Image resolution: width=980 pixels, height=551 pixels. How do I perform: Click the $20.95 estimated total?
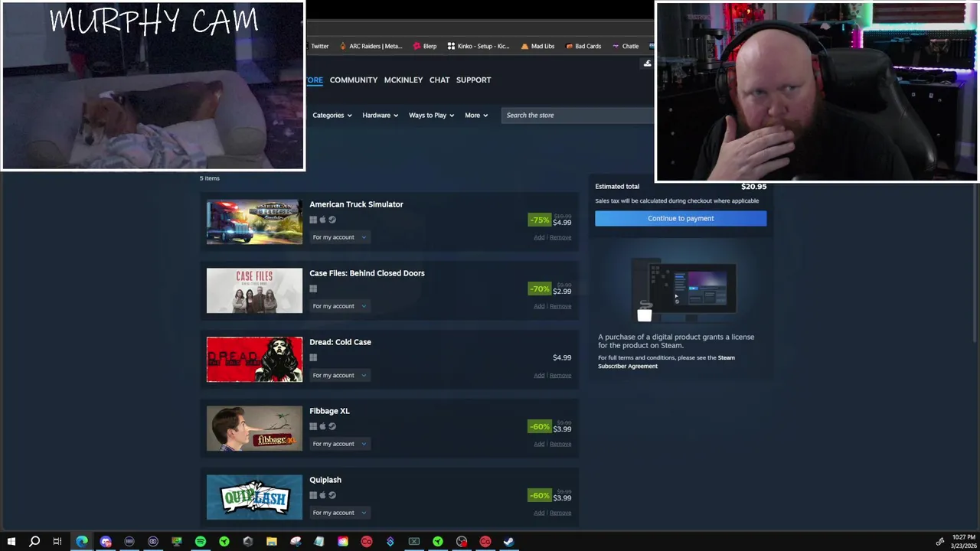(753, 187)
